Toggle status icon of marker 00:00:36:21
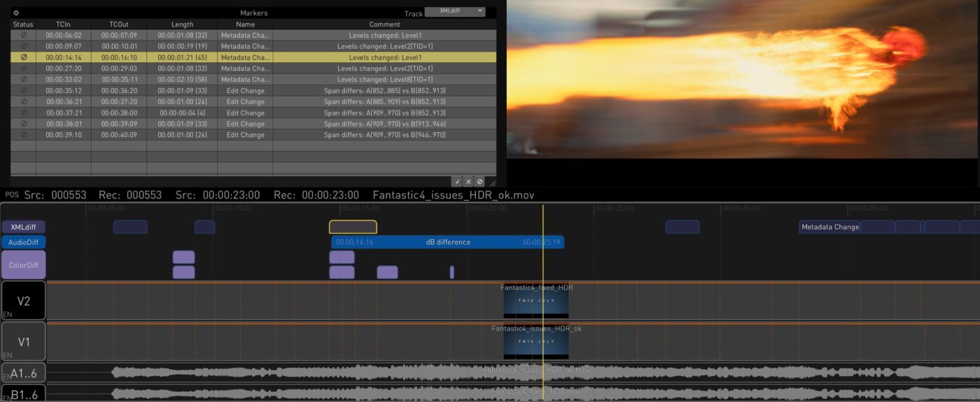 point(23,102)
